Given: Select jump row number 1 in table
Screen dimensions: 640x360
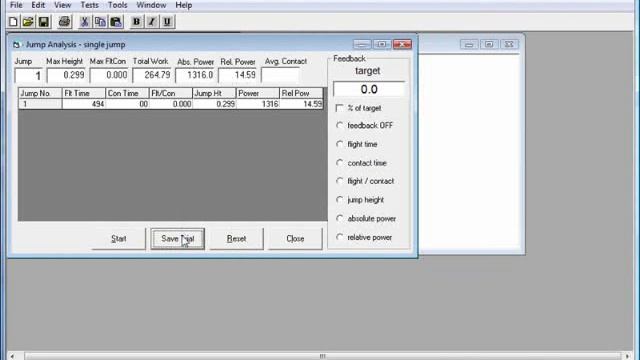Looking at the screenshot, I should [x=40, y=104].
